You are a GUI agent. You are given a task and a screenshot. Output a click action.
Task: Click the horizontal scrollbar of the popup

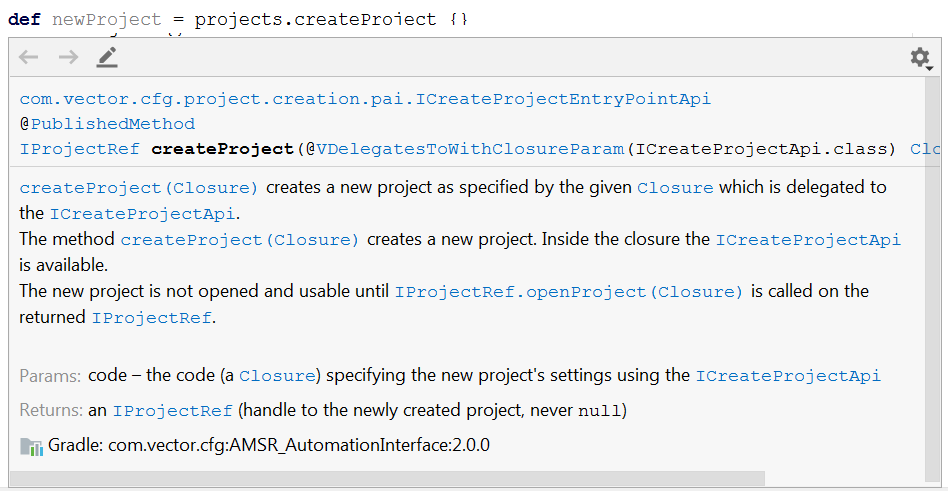click(x=387, y=479)
